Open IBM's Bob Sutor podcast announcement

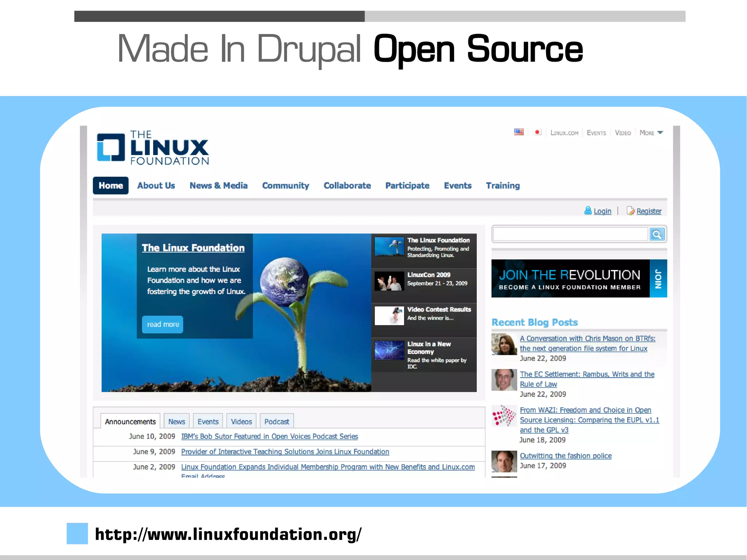point(270,436)
